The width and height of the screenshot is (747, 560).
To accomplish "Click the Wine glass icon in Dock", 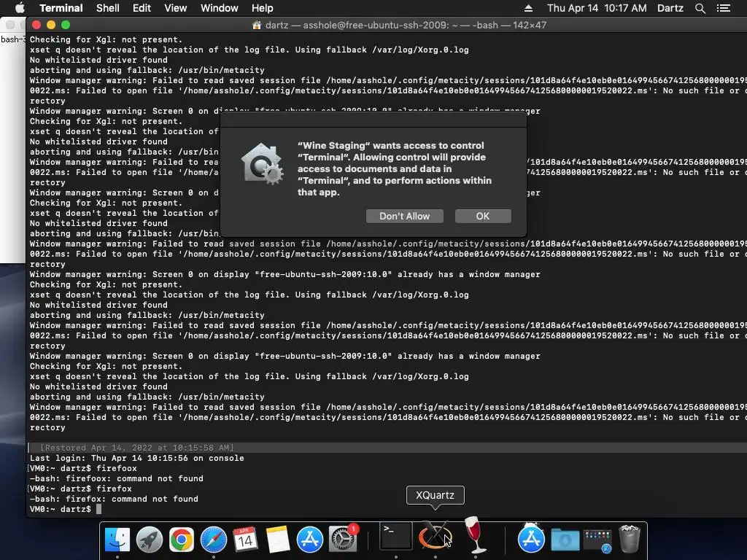I will pyautogui.click(x=475, y=534).
